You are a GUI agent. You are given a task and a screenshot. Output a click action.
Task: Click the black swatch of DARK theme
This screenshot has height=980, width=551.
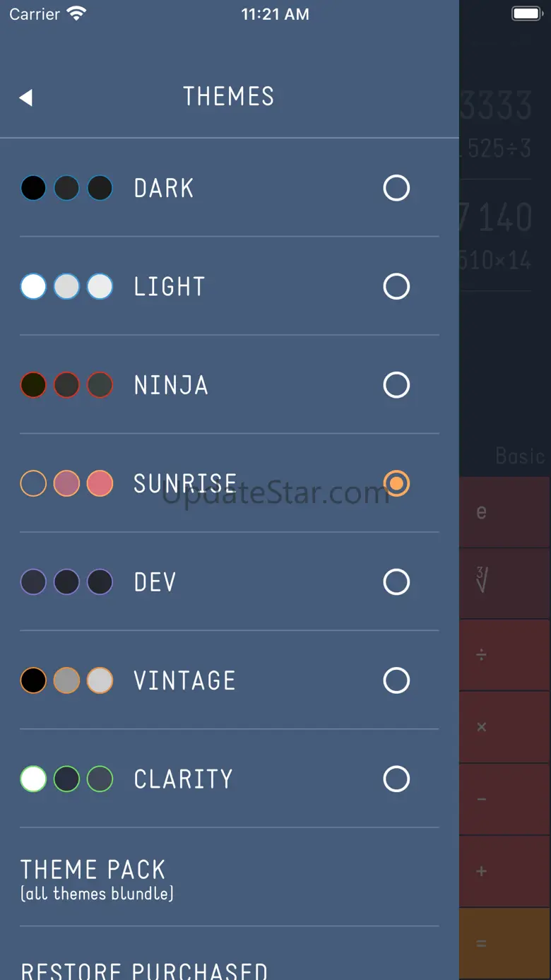33,188
